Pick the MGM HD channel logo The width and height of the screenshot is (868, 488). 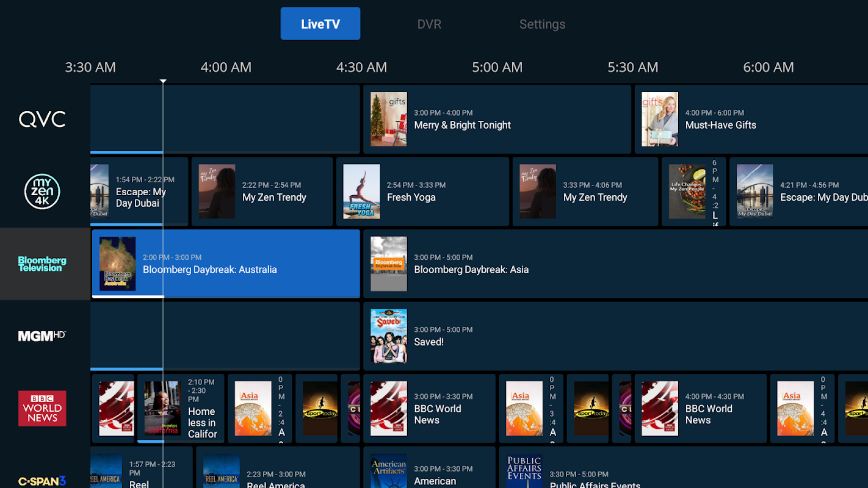[x=42, y=336]
